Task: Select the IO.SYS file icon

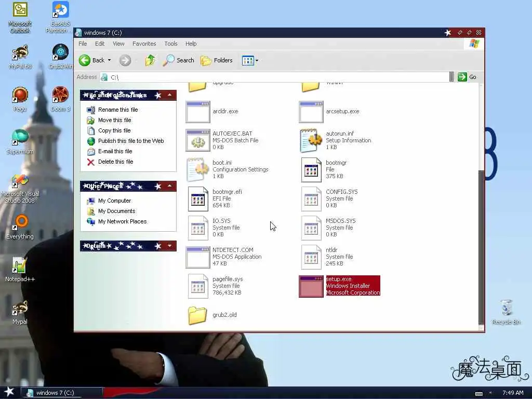Action: [198, 228]
